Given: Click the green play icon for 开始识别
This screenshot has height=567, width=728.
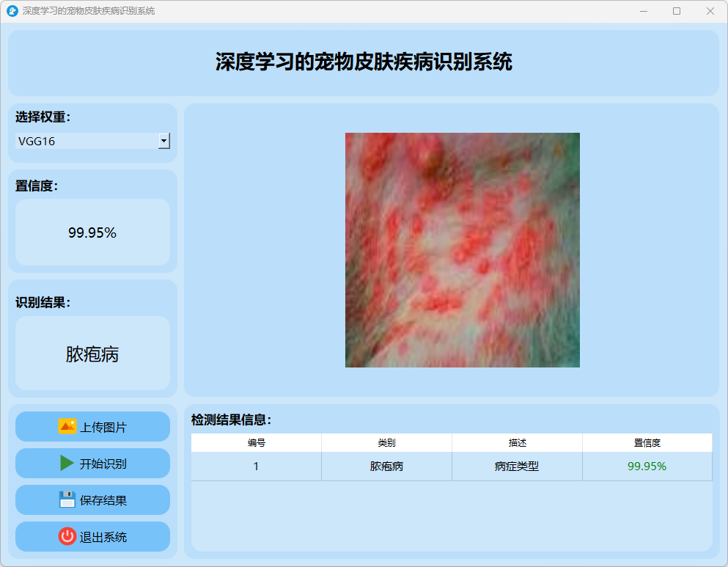Looking at the screenshot, I should [x=67, y=463].
